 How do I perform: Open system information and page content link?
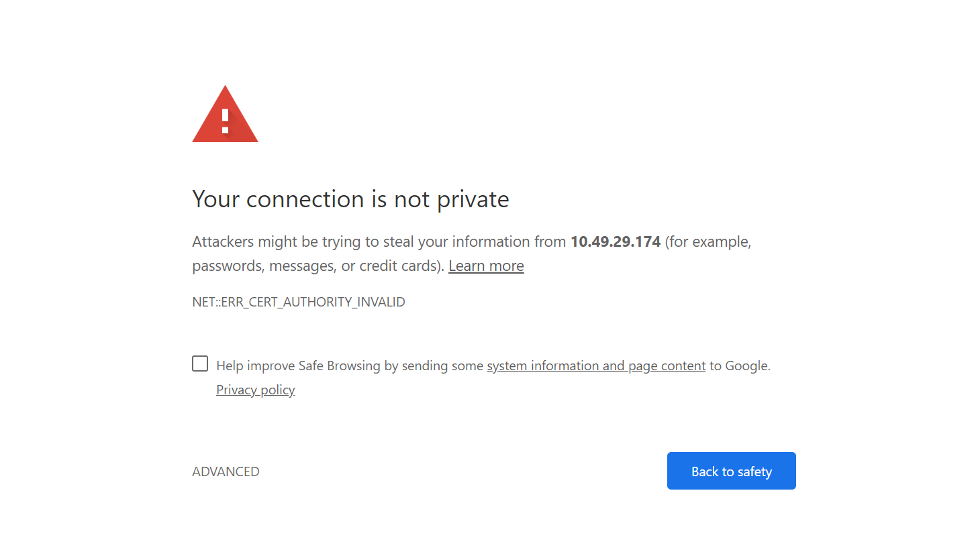tap(596, 366)
